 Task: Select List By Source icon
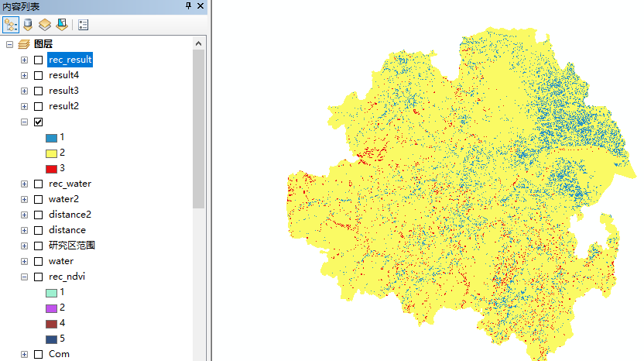click(x=28, y=25)
